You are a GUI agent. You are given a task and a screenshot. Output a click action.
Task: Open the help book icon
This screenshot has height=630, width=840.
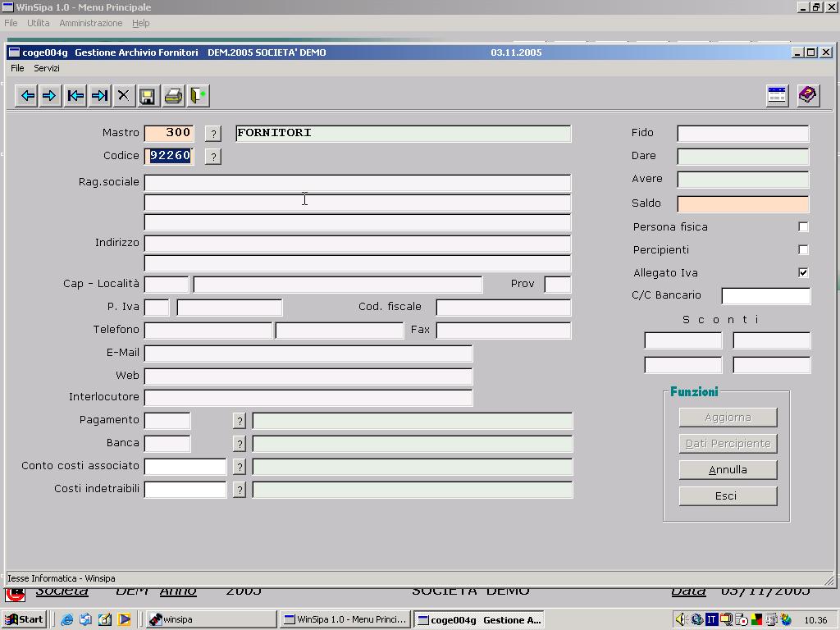[x=807, y=95]
